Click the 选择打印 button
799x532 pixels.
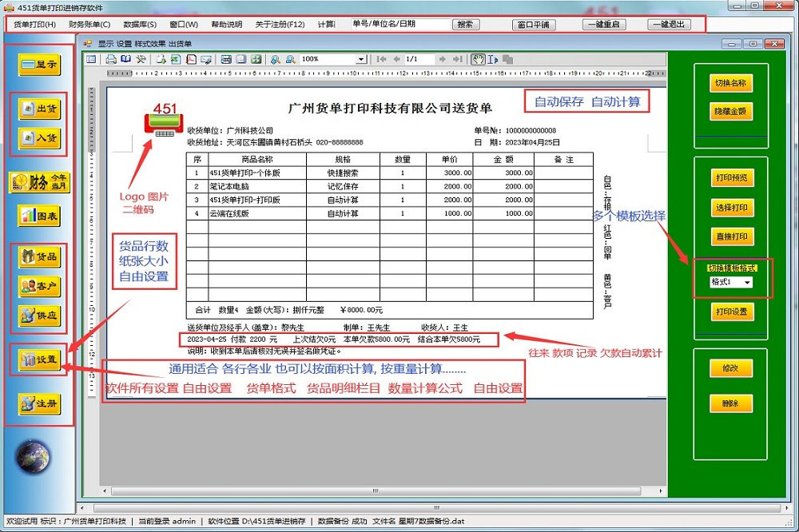click(x=732, y=208)
